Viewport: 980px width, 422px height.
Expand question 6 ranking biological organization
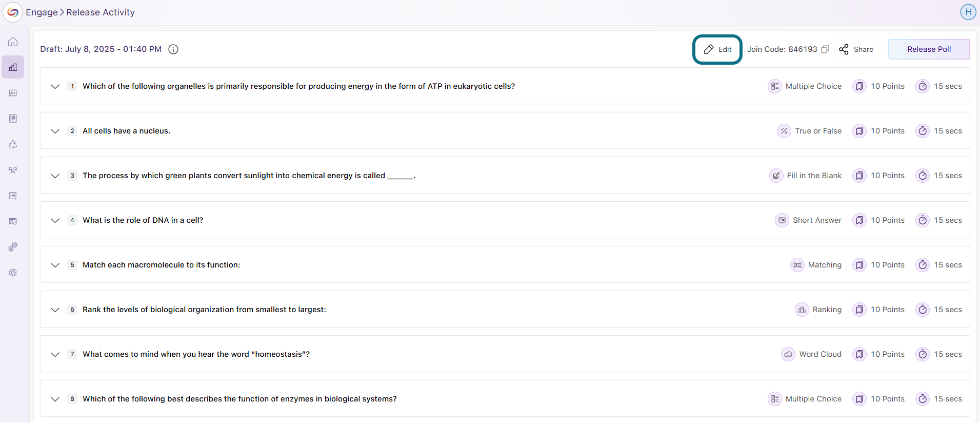(x=55, y=310)
